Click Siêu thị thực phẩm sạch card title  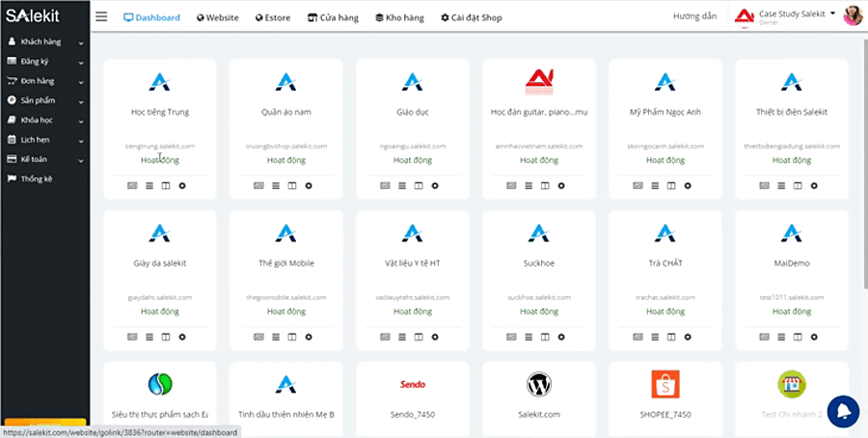point(160,414)
